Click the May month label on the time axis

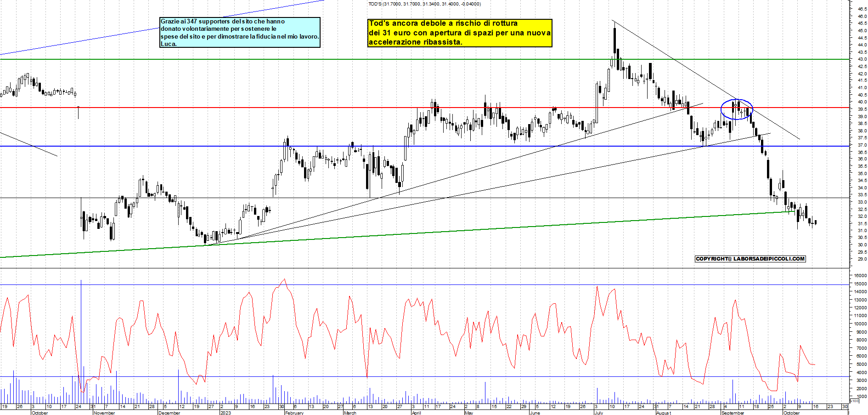(x=468, y=413)
